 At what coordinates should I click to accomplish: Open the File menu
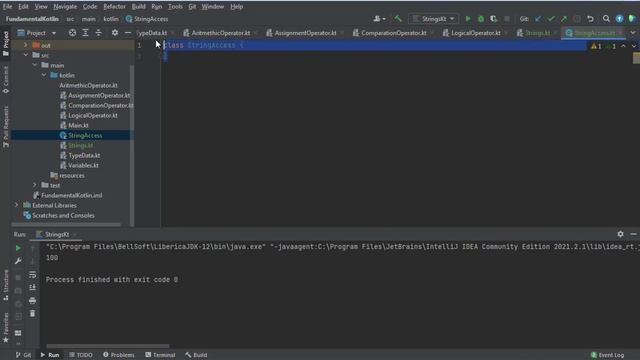[x=7, y=7]
